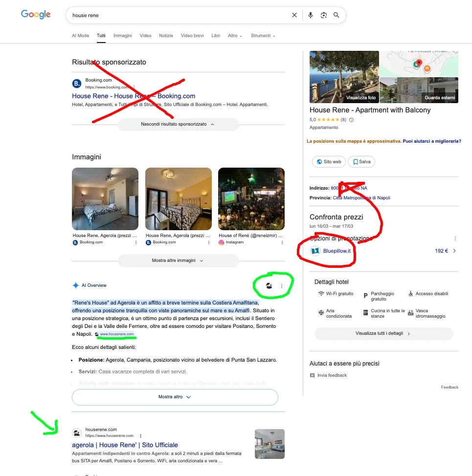Image resolution: width=472 pixels, height=476 pixels.
Task: Start voice search with the microphone icon
Action: [311, 15]
